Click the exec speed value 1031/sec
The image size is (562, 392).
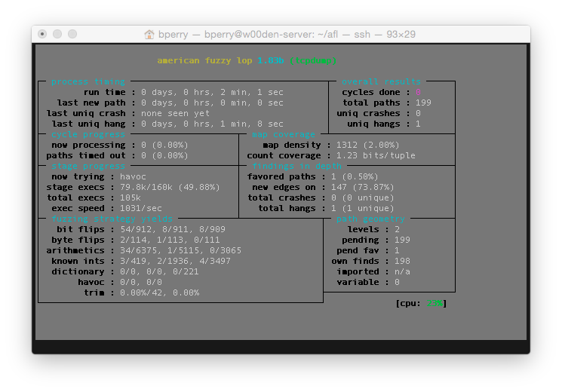pos(141,209)
